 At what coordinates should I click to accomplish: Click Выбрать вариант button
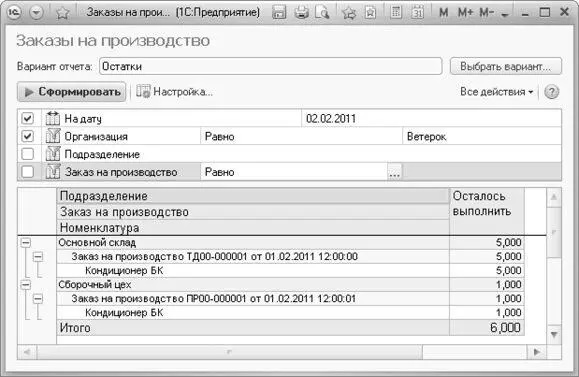[x=506, y=66]
